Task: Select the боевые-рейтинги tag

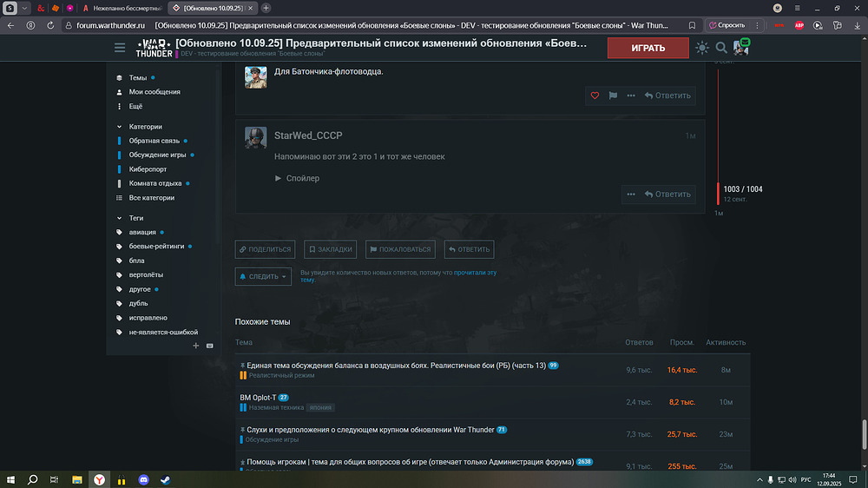Action: 156,246
